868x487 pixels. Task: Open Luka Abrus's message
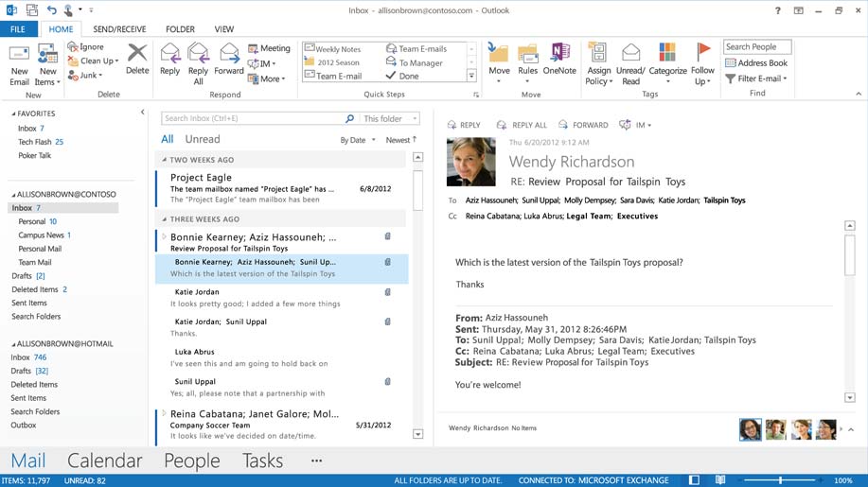pyautogui.click(x=281, y=357)
